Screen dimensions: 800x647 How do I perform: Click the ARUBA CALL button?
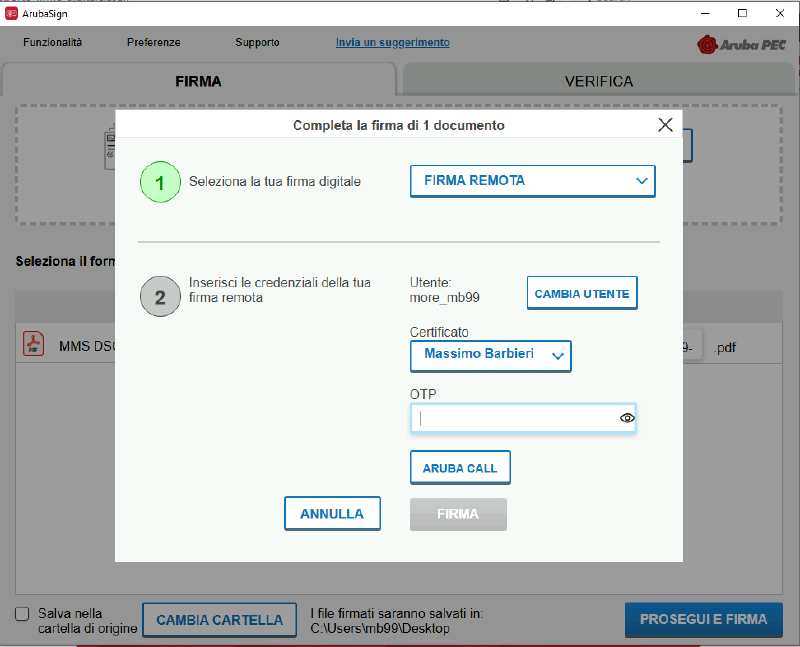pyautogui.click(x=460, y=467)
